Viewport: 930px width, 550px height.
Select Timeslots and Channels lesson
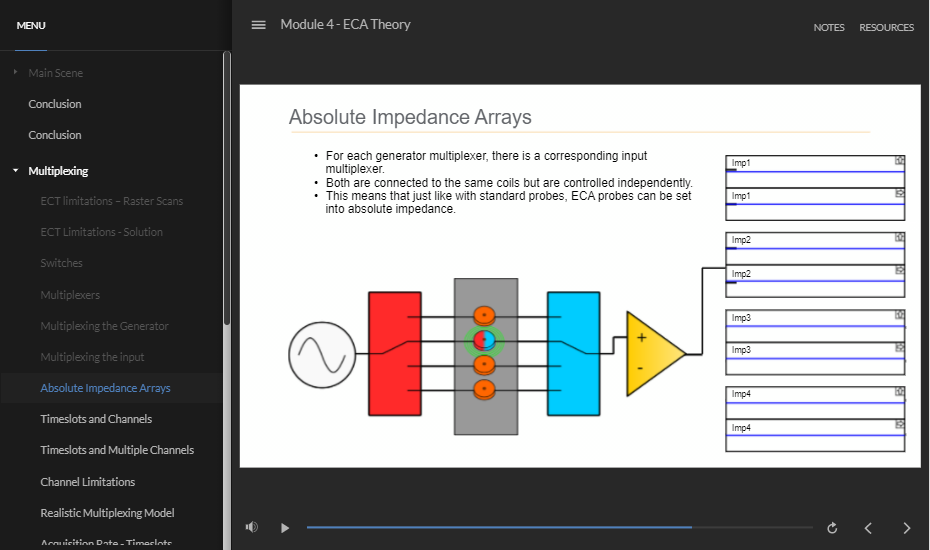96,419
